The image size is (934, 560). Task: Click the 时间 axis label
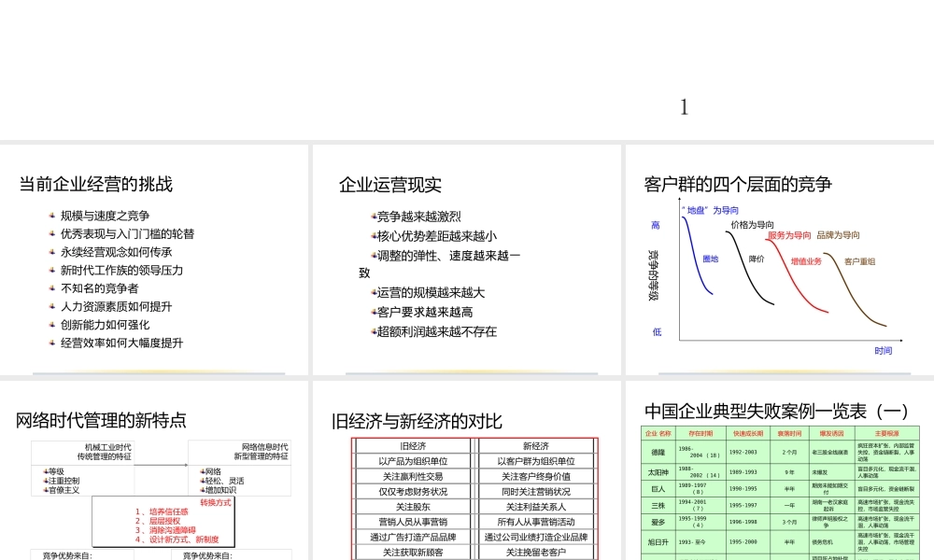[884, 351]
